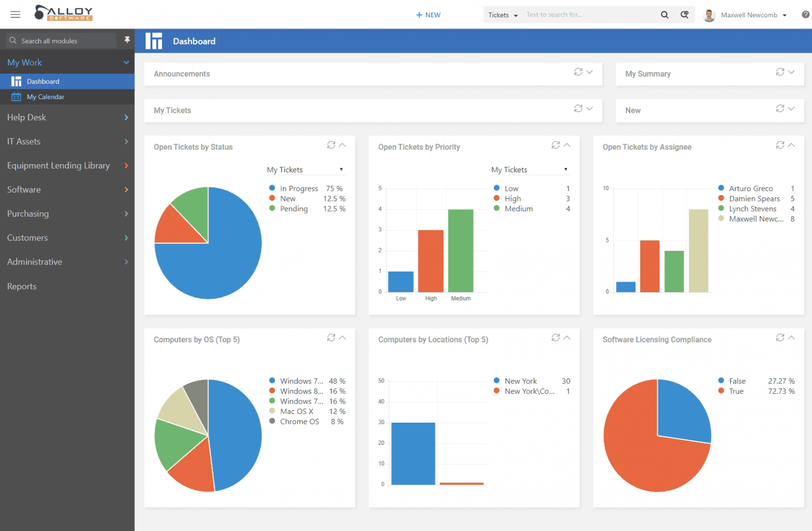This screenshot has width=812, height=531.
Task: Click the magnifier icon in the top search bar
Action: tap(665, 15)
